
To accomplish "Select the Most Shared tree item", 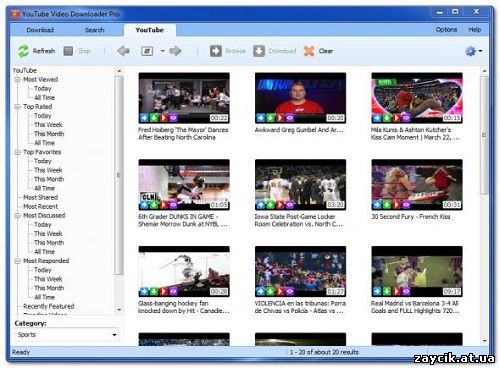I will point(41,197).
